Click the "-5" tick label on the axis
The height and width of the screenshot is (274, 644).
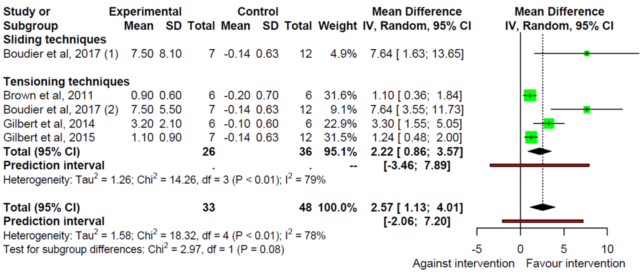pos(477,249)
